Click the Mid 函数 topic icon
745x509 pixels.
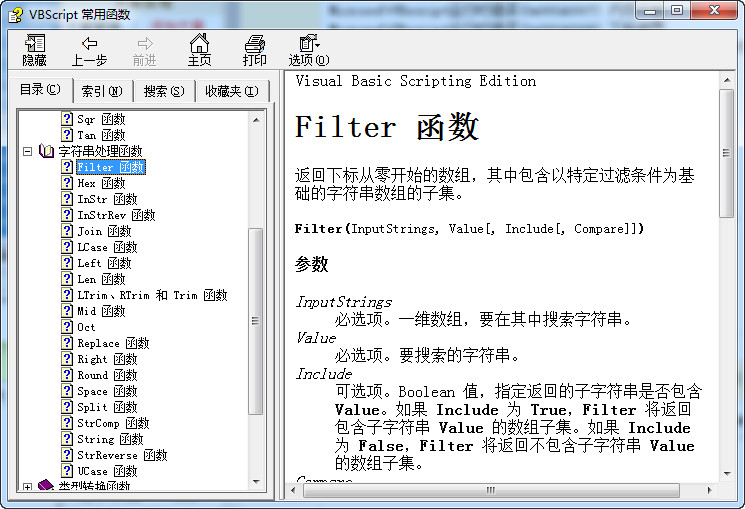(67, 311)
